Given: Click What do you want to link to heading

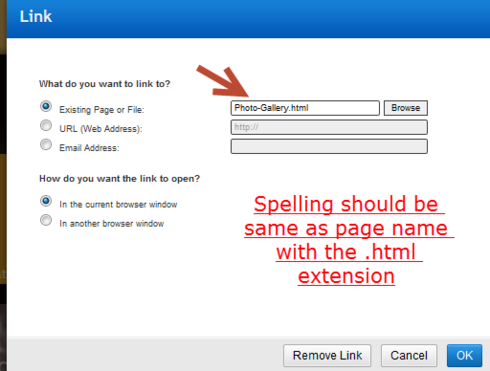Looking at the screenshot, I should coord(105,84).
